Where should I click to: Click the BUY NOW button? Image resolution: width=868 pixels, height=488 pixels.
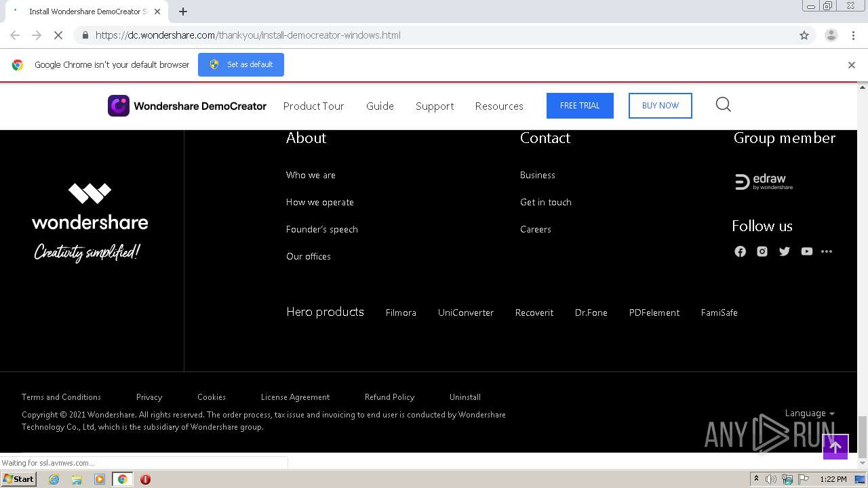(x=660, y=106)
